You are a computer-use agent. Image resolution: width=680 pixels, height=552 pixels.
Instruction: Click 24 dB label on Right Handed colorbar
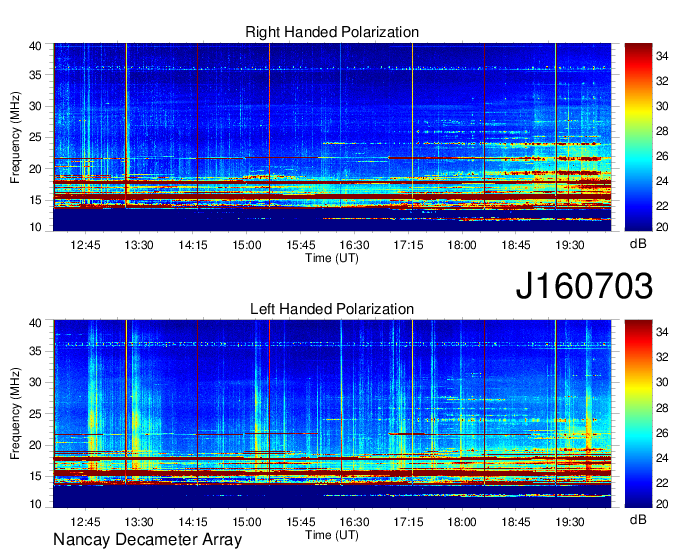(662, 181)
